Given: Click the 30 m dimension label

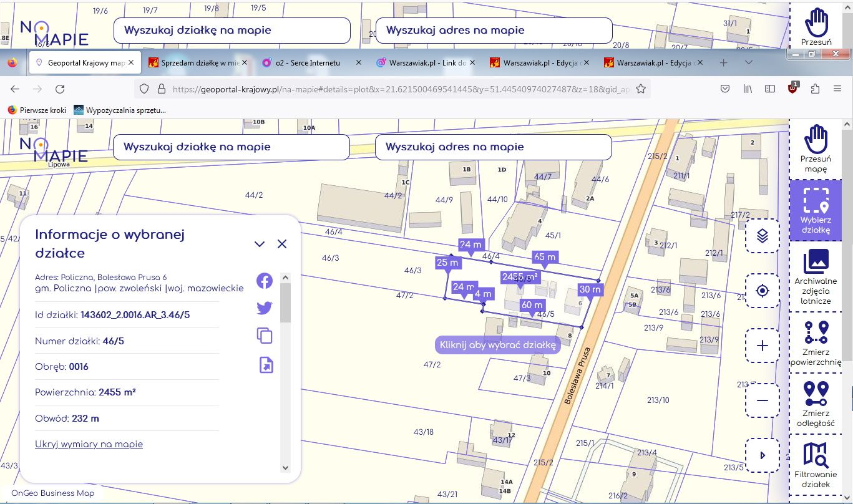Looking at the screenshot, I should click(590, 289).
